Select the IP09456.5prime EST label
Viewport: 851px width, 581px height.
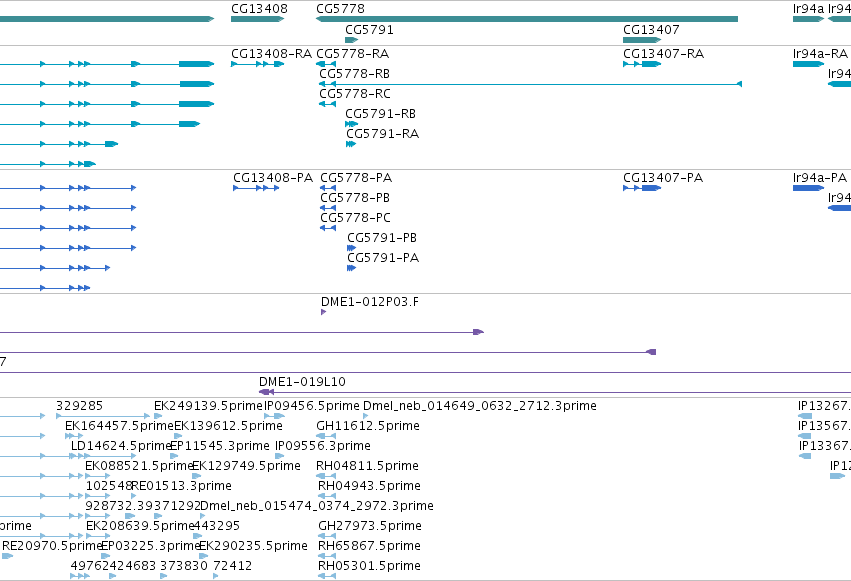click(312, 406)
